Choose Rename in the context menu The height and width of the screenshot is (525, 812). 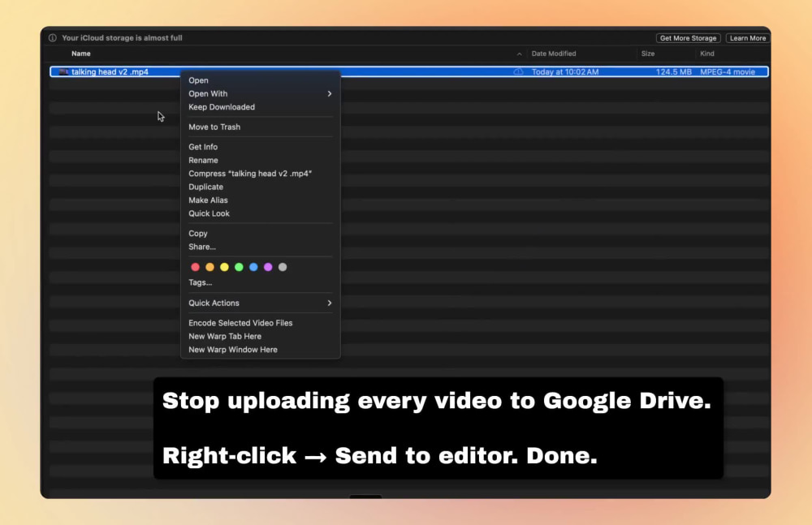coord(260,161)
